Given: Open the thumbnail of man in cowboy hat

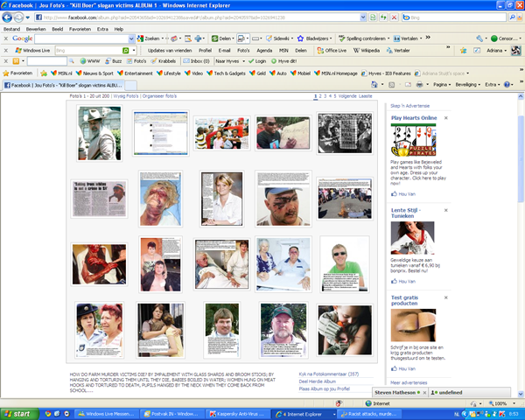Looking at the screenshot, I should pyautogui.click(x=100, y=133).
